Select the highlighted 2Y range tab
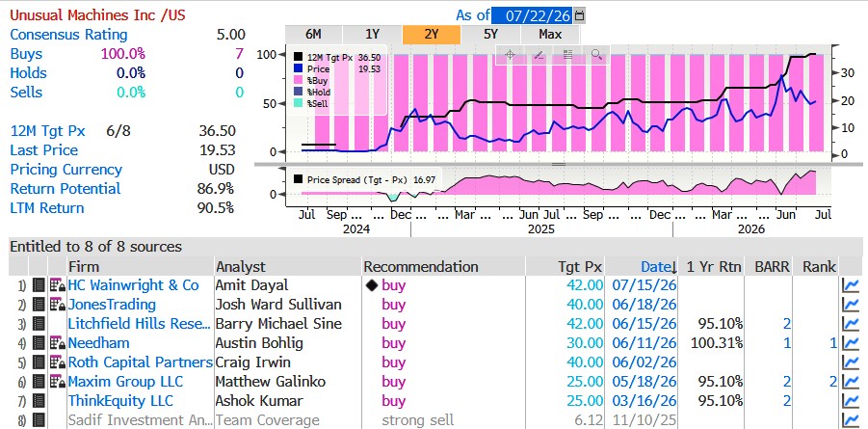868x429 pixels. click(432, 35)
